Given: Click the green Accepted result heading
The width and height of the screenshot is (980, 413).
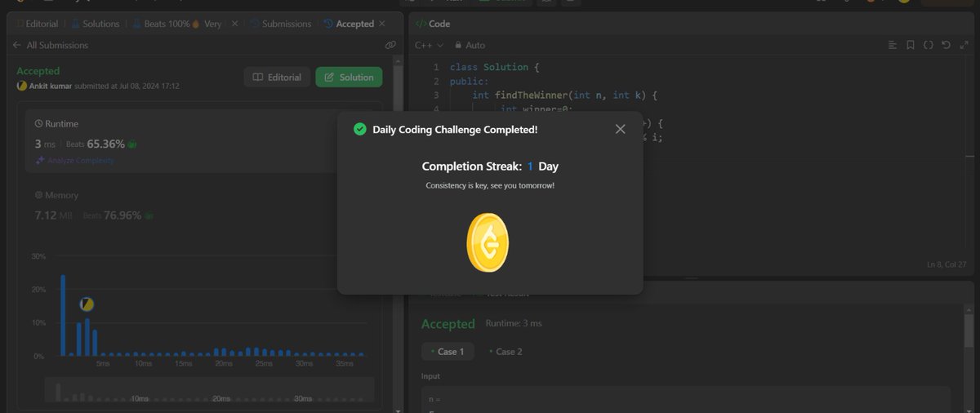Looking at the screenshot, I should click(x=448, y=324).
